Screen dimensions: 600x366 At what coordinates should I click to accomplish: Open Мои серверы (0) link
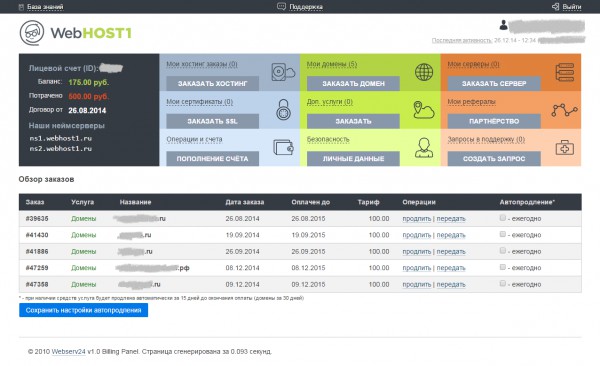click(x=473, y=64)
